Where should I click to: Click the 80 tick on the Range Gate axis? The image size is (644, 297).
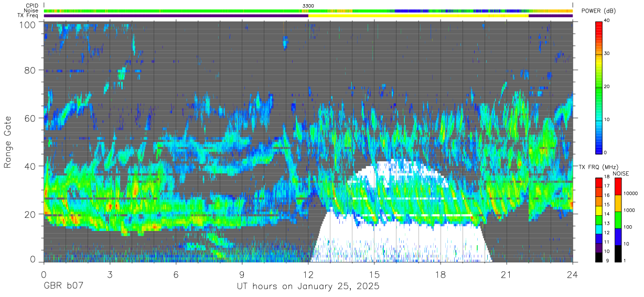(x=30, y=70)
